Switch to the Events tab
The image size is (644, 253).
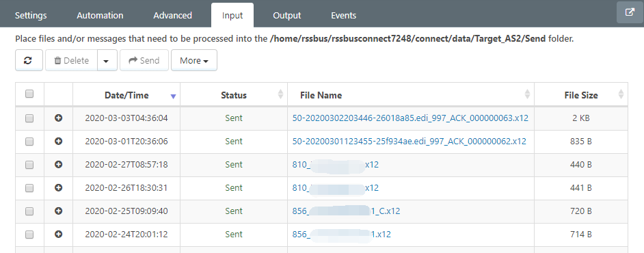343,16
